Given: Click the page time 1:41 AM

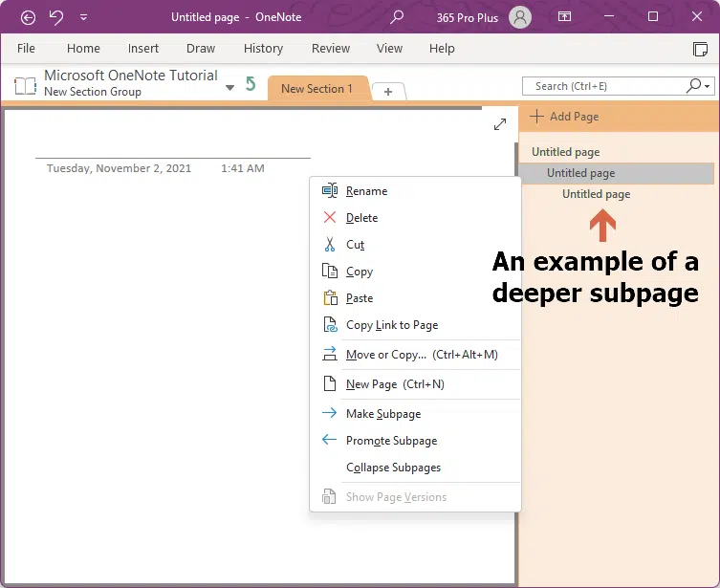Looking at the screenshot, I should pos(243,168).
